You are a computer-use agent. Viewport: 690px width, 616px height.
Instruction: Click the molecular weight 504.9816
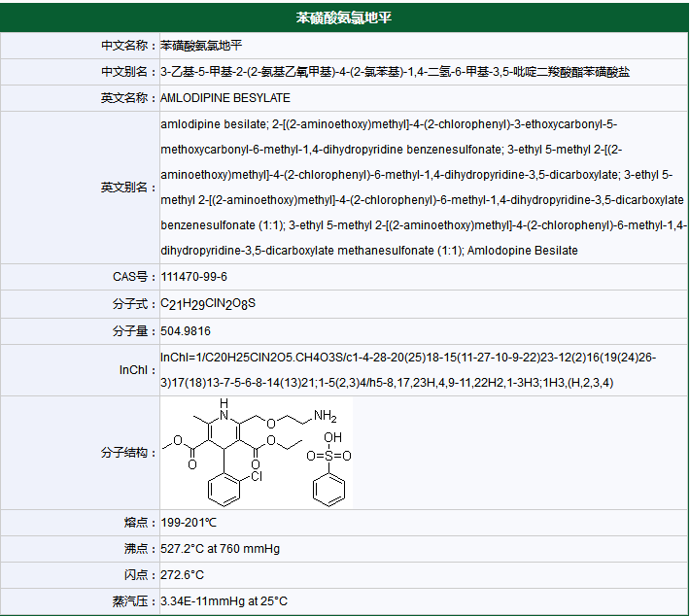click(x=186, y=331)
